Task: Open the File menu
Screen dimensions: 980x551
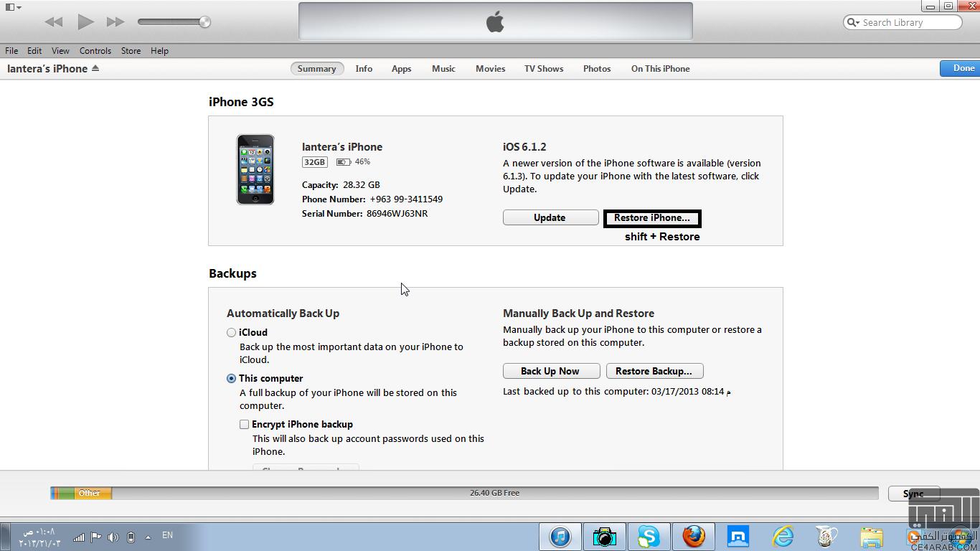Action: coord(11,51)
